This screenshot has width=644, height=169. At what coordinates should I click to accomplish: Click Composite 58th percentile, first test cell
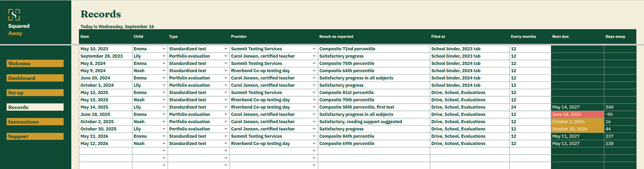(374, 107)
